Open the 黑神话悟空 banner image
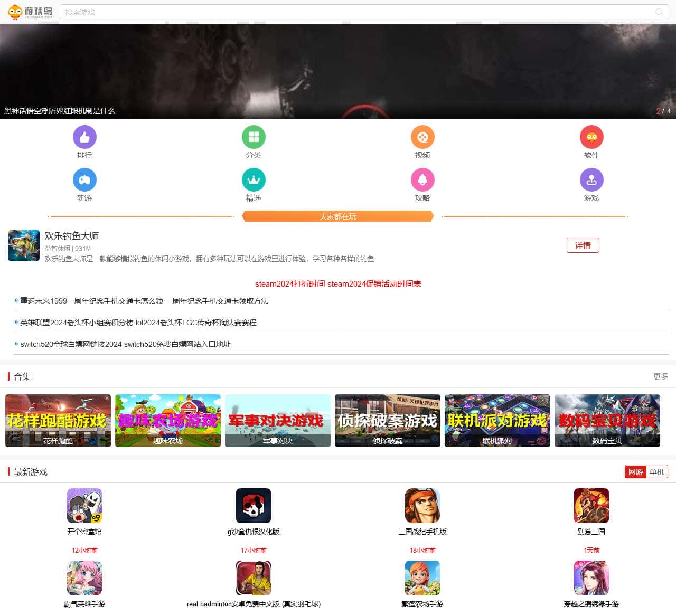 pyautogui.click(x=338, y=71)
